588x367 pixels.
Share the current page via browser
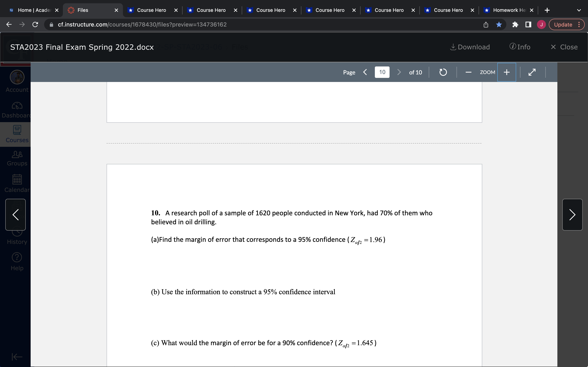[x=486, y=24]
